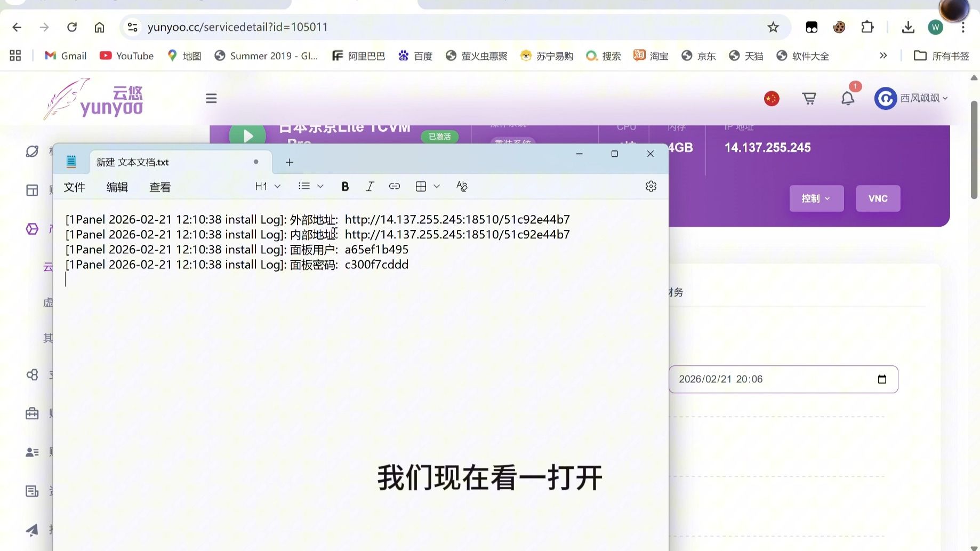This screenshot has height=551, width=980.
Task: Open the shopping cart on yunyoo
Action: pos(809,99)
